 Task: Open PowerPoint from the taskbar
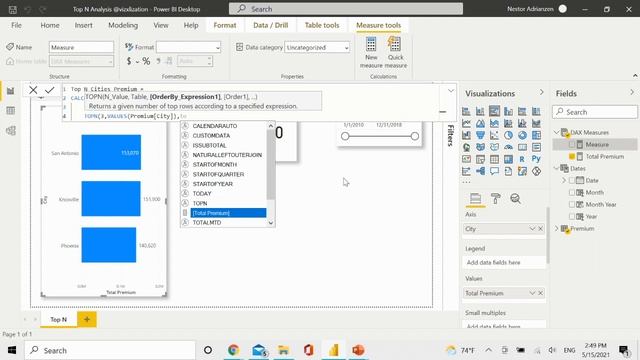(358, 350)
